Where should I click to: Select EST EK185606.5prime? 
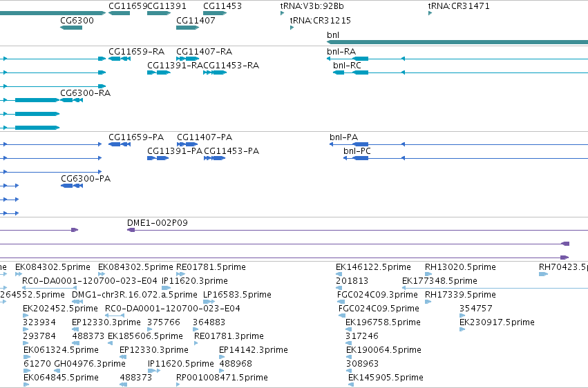pyautogui.click(x=146, y=336)
